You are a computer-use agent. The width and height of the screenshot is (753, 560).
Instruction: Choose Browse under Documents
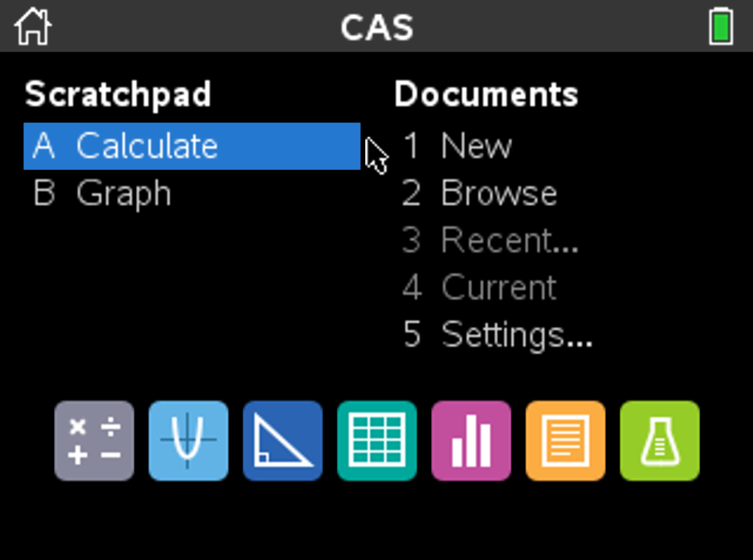click(x=498, y=194)
